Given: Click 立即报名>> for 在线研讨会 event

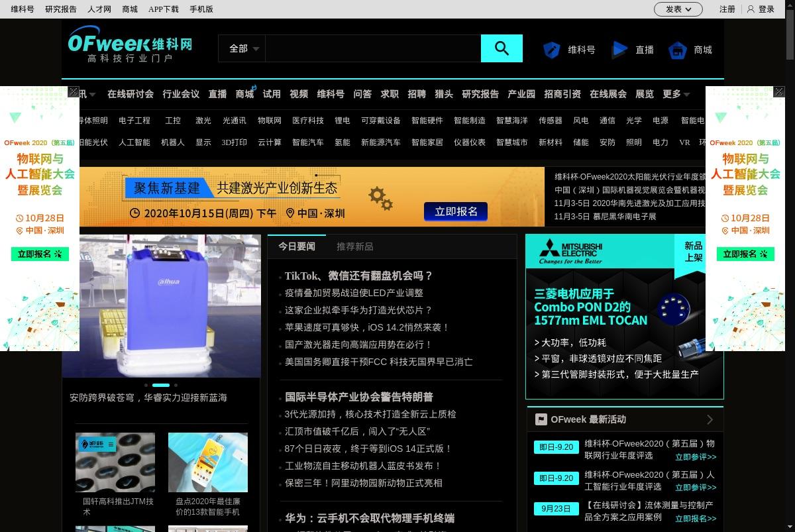Looking at the screenshot, I should click(x=696, y=519).
